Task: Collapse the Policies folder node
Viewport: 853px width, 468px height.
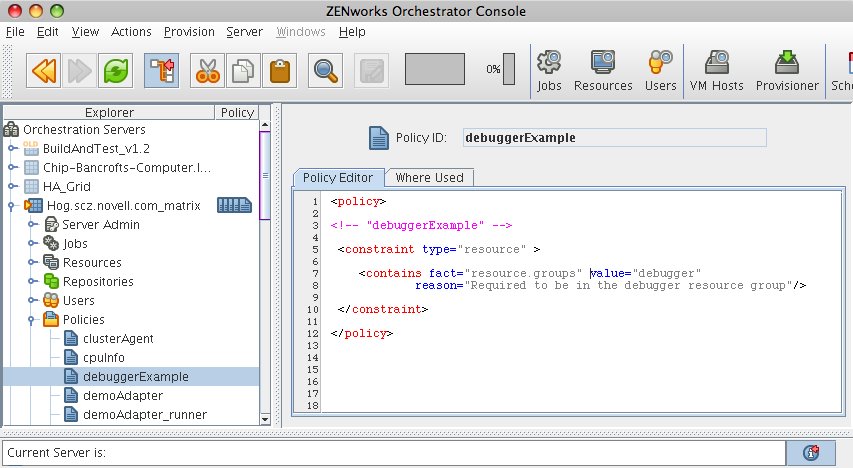Action: coord(32,320)
